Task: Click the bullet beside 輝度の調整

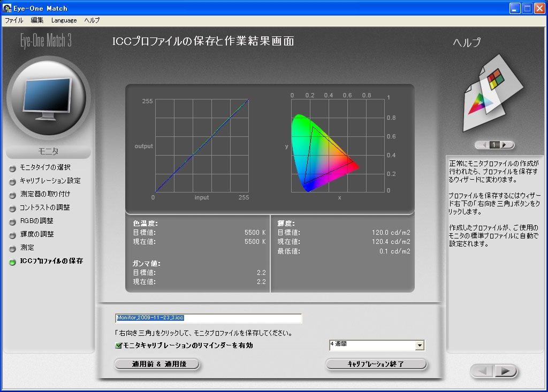Action: [x=13, y=235]
